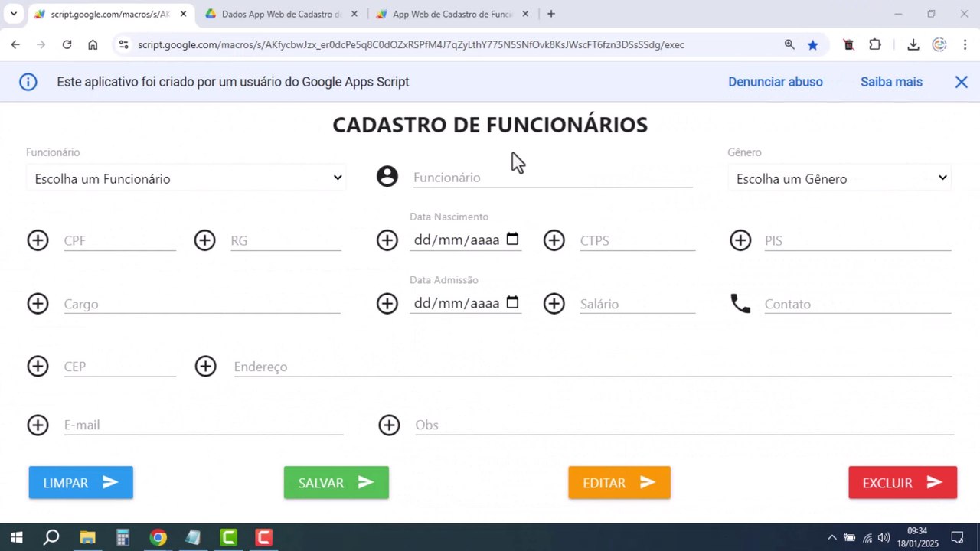
Task: Click the plus icon beside CPF field
Action: (38, 240)
